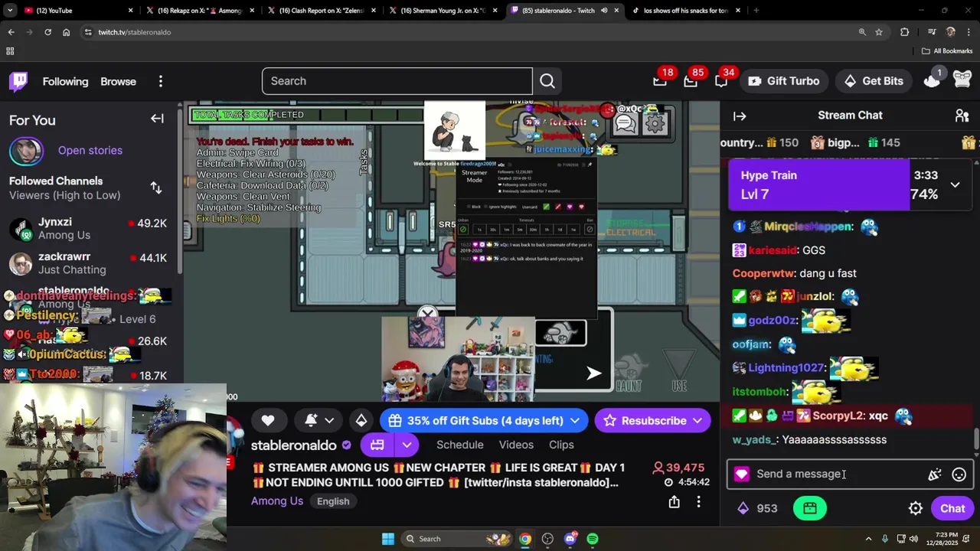Expand the 35% off Gift Subs dropdown

[575, 420]
